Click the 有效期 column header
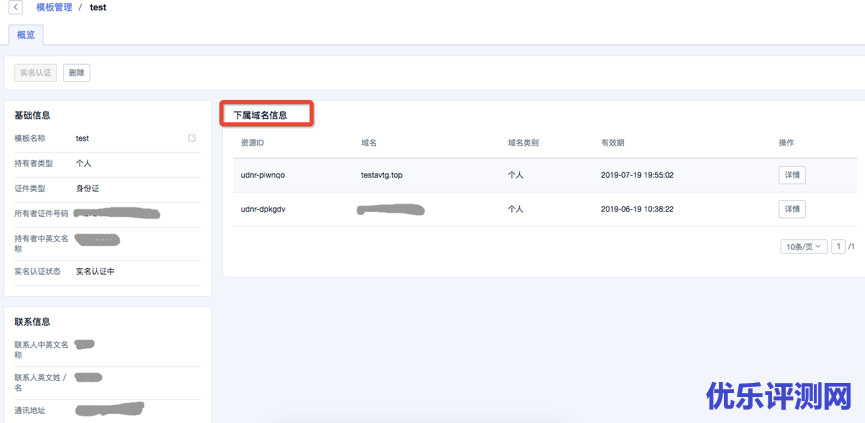This screenshot has height=423, width=865. click(613, 143)
